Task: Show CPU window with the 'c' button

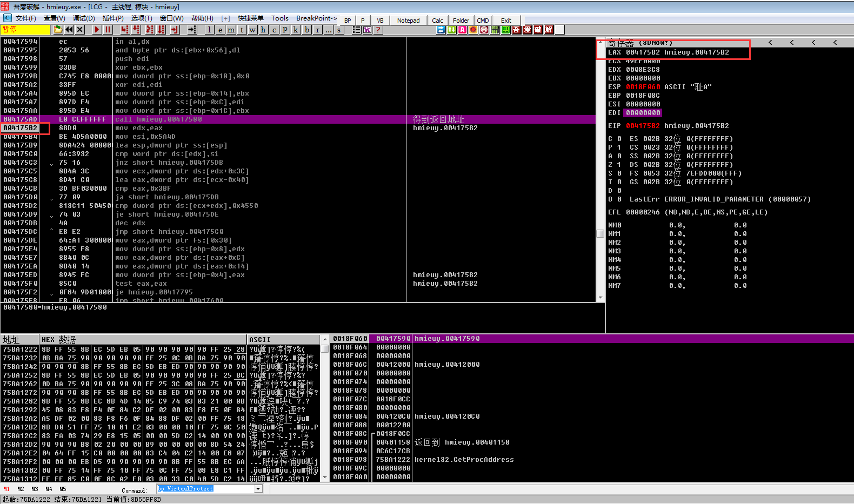Action: click(274, 30)
